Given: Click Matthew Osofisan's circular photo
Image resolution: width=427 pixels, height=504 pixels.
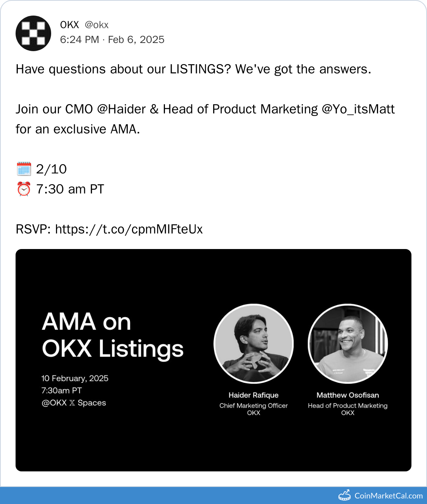Looking at the screenshot, I should click(348, 344).
